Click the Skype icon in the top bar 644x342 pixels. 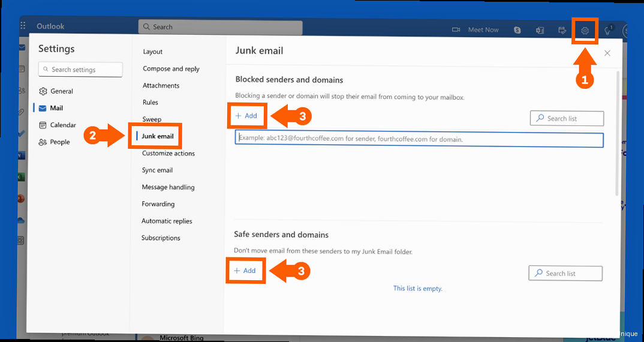[x=517, y=30]
